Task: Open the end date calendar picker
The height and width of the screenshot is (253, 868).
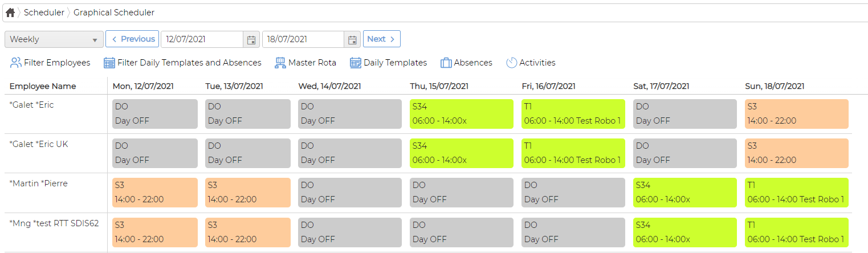Action: [x=352, y=39]
